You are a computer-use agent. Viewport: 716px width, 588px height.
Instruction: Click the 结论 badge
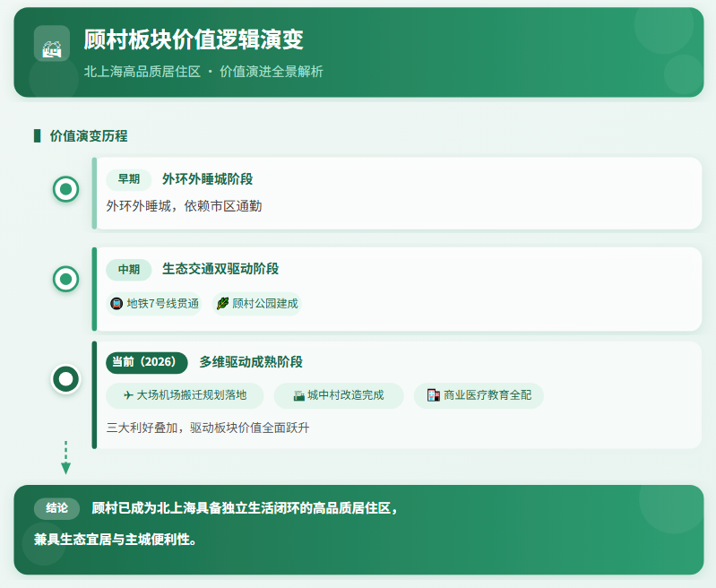click(57, 508)
